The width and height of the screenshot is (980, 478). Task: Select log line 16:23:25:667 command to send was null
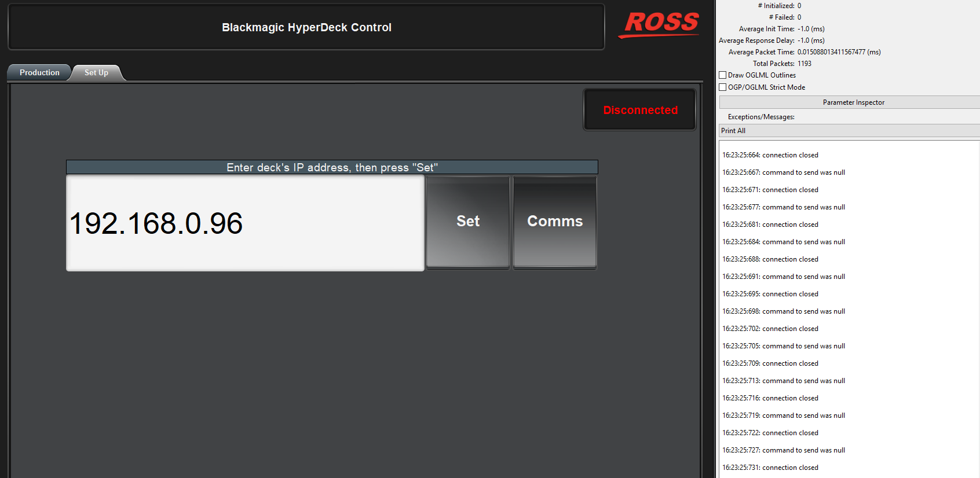point(784,172)
